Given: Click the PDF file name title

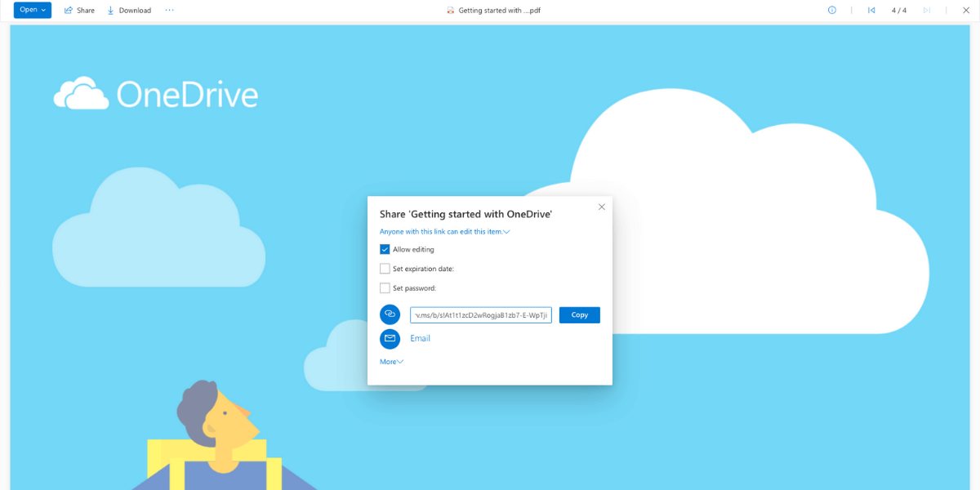Looking at the screenshot, I should pos(499,10).
